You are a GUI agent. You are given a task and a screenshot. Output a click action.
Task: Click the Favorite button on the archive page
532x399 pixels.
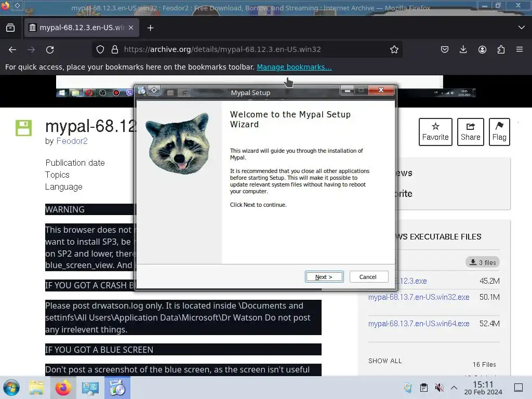coord(435,132)
